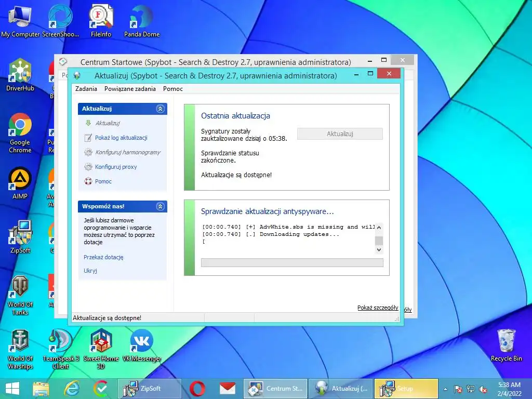Screen dimensions: 532x399
Task: Open Google Chrome desktop icon
Action: (x=20, y=133)
